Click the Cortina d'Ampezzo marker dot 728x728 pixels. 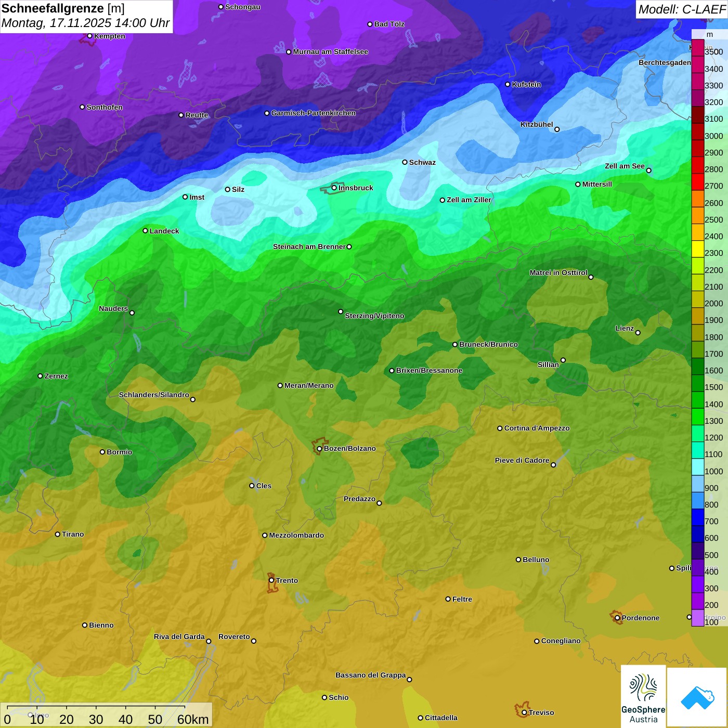(x=500, y=428)
